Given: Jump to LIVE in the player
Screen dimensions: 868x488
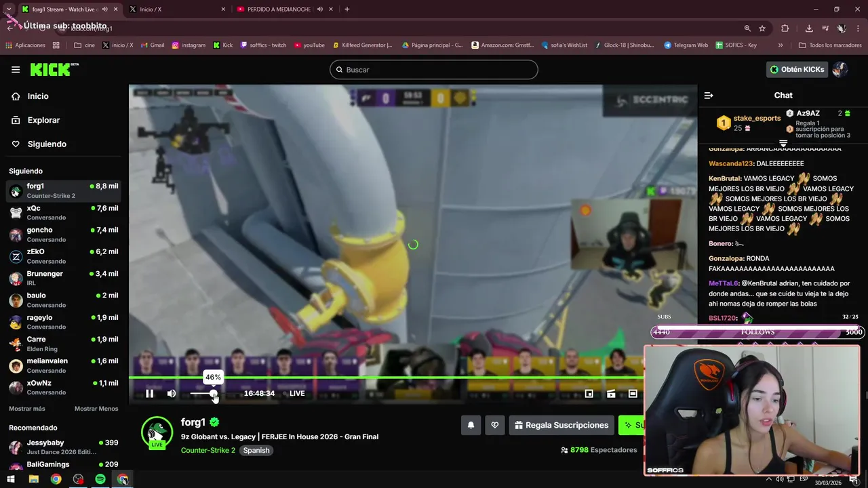Looking at the screenshot, I should (297, 393).
